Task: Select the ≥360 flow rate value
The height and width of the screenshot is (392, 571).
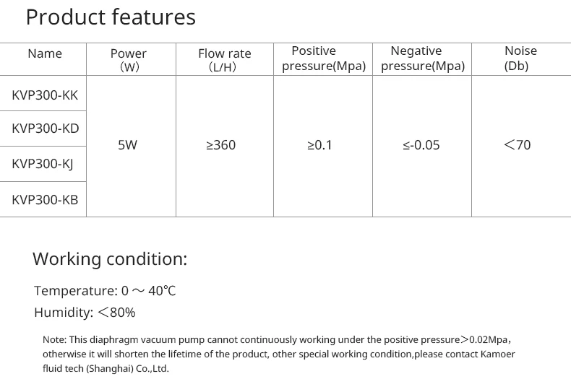Action: tap(220, 145)
